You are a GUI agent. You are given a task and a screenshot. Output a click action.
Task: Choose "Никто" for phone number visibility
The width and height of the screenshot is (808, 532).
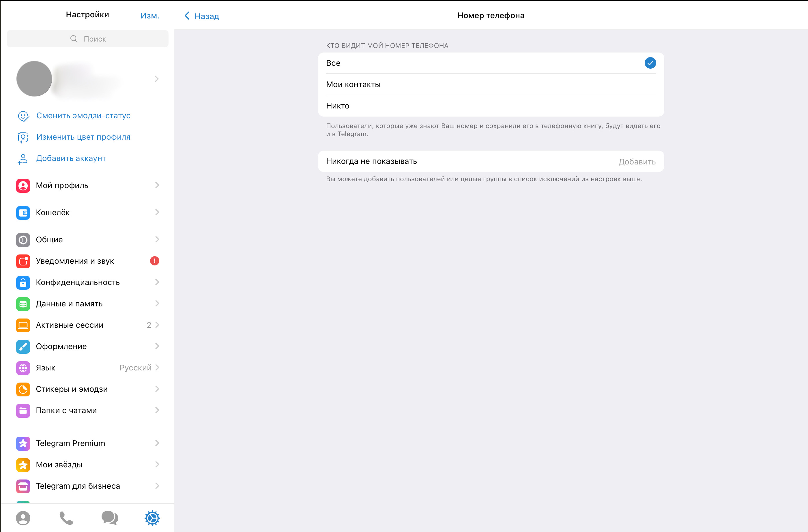coord(491,106)
